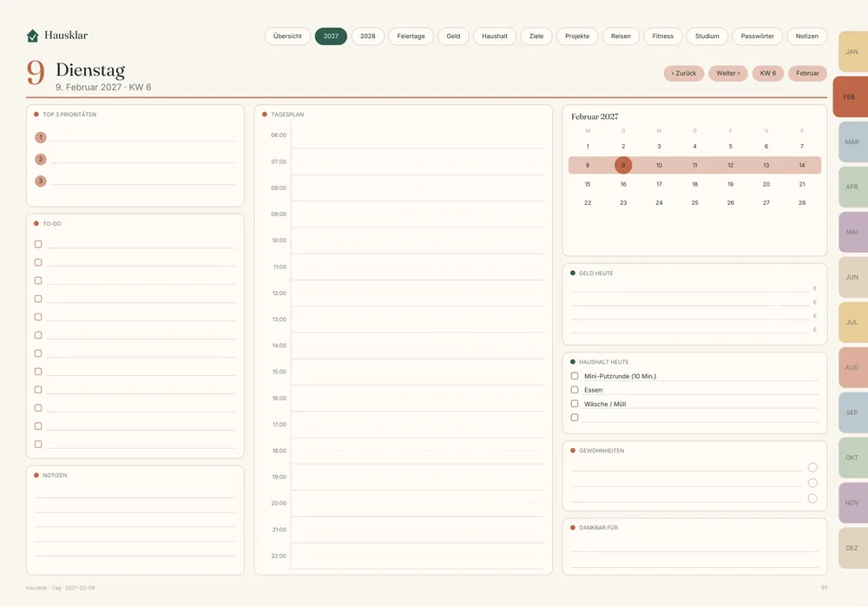
Task: Select priority number 3 badge
Action: pyautogui.click(x=41, y=181)
